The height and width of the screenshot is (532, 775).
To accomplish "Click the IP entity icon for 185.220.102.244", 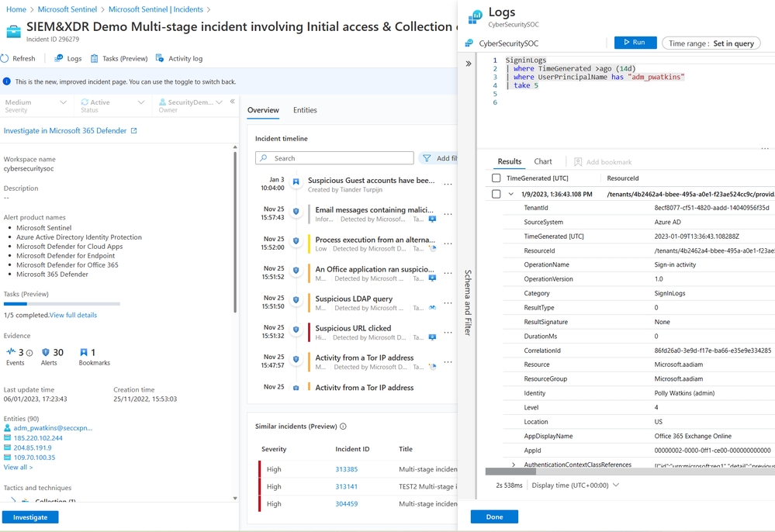I will [x=8, y=437].
